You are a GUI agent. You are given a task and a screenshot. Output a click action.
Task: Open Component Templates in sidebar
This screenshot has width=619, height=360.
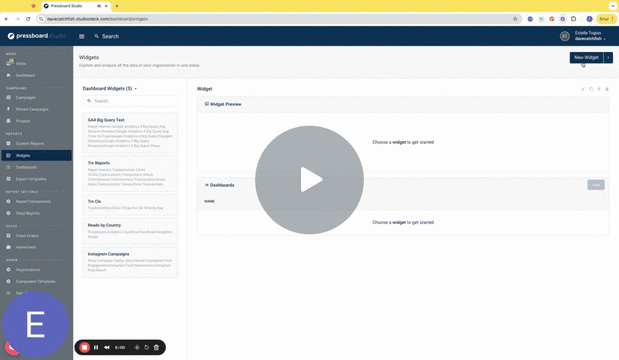click(x=36, y=281)
